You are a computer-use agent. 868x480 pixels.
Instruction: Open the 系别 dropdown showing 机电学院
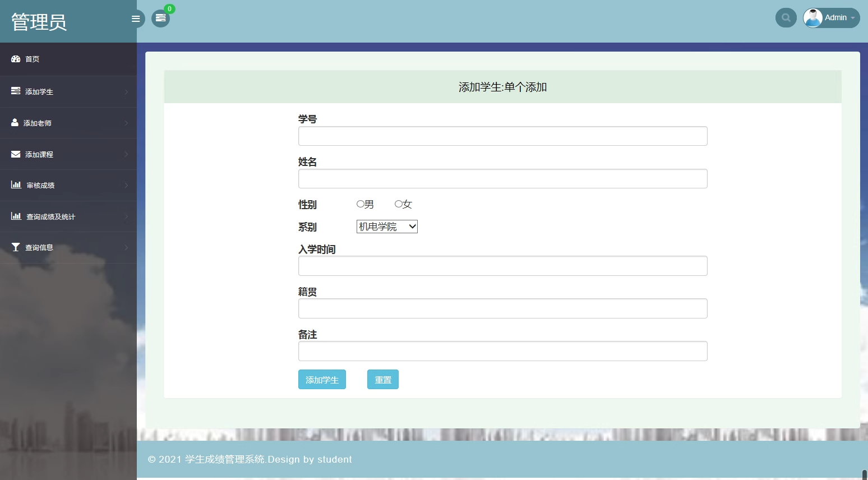(x=387, y=227)
